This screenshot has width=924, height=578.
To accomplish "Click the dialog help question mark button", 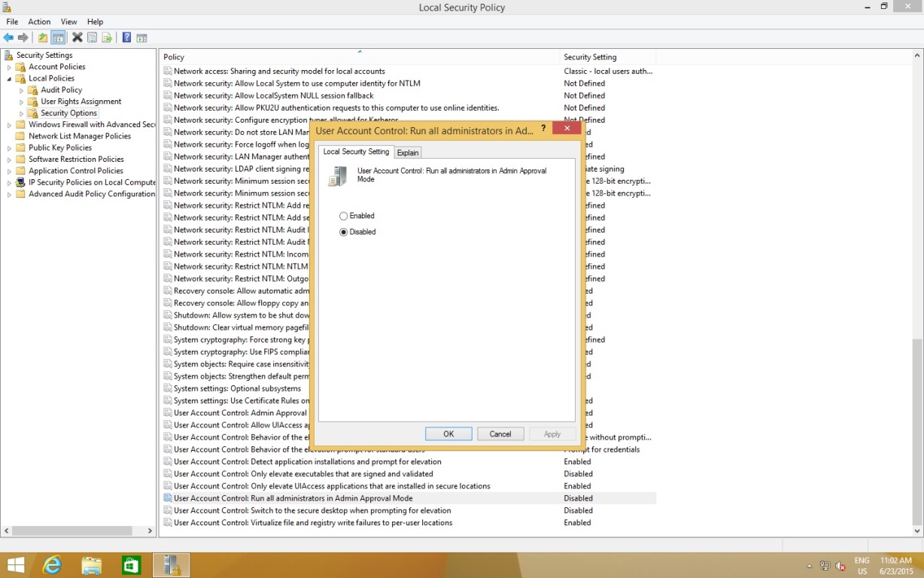I will (543, 129).
